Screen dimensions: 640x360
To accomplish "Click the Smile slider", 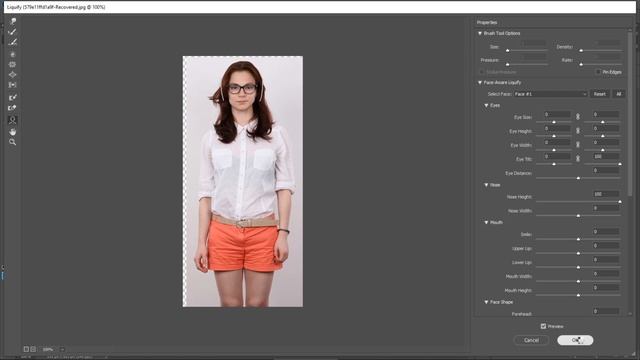I will 578,239.
